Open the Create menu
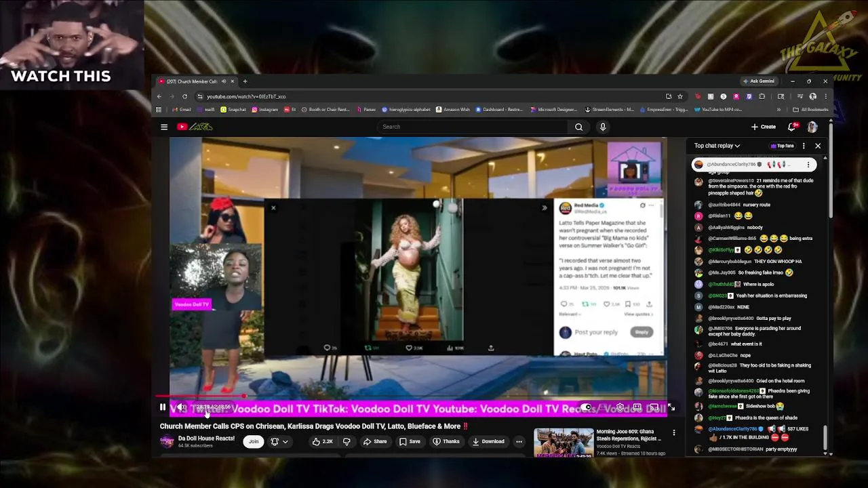Viewport: 868px width, 488px height. click(764, 127)
